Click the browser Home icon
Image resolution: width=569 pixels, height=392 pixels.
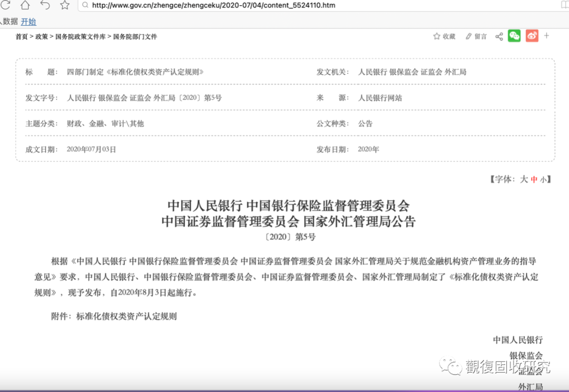point(24,6)
